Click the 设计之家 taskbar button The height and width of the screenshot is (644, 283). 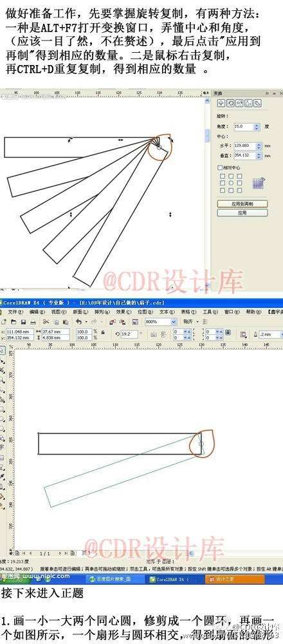[x=235, y=579]
